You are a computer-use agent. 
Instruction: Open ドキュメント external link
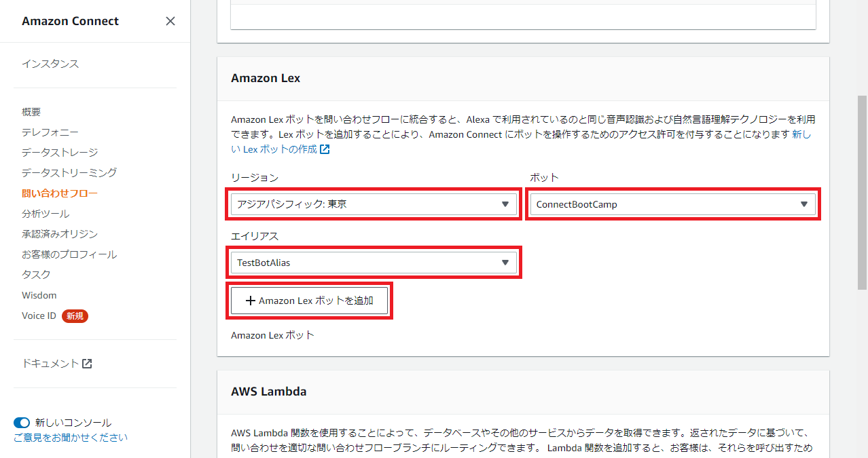[56, 364]
